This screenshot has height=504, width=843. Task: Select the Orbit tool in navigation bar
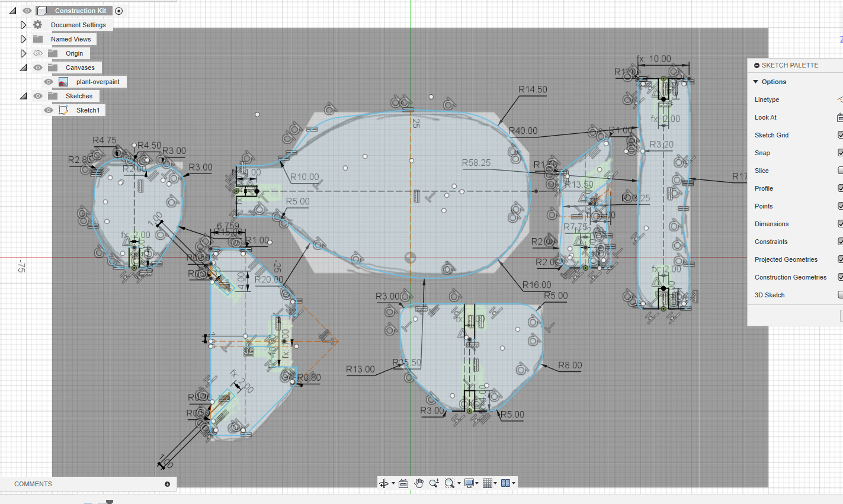coord(383,483)
